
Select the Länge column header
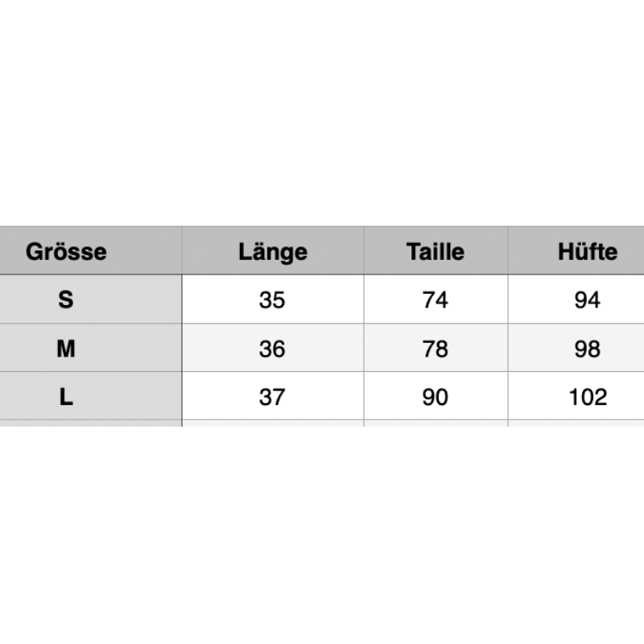tap(273, 251)
